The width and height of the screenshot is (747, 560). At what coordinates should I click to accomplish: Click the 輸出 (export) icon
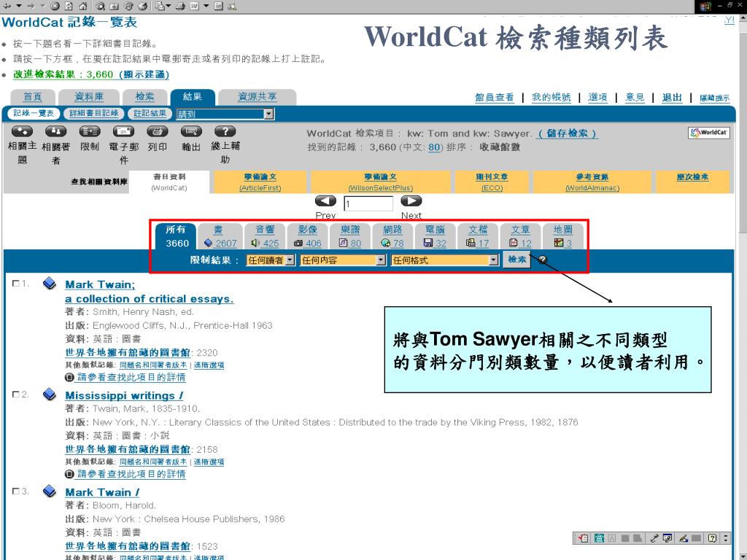tap(191, 131)
